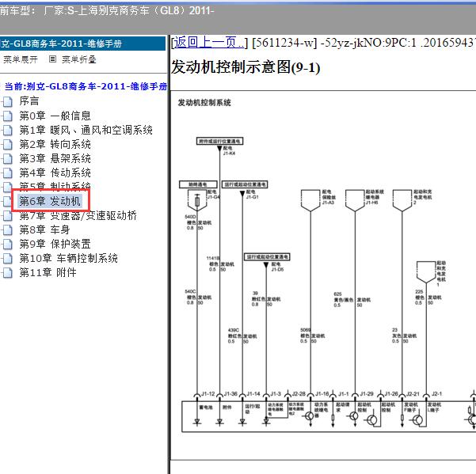Image resolution: width=476 pixels, height=474 pixels.
Task: Click the page icon next to 第8章 车身
Action: pos(8,230)
